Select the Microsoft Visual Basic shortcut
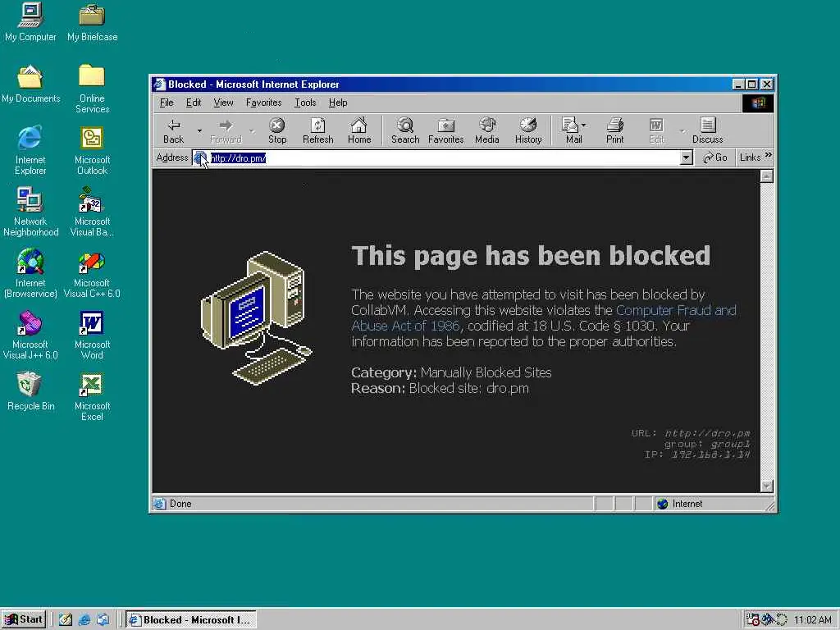Screen dimensions: 840x630 coord(92,212)
